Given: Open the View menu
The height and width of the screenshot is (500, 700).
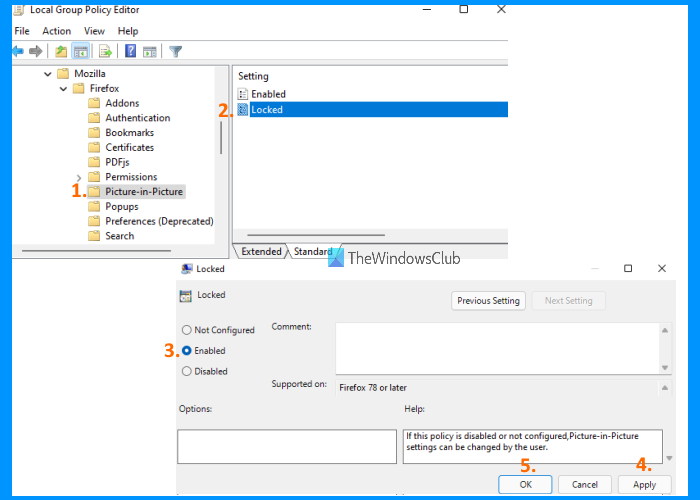Looking at the screenshot, I should coord(94,31).
